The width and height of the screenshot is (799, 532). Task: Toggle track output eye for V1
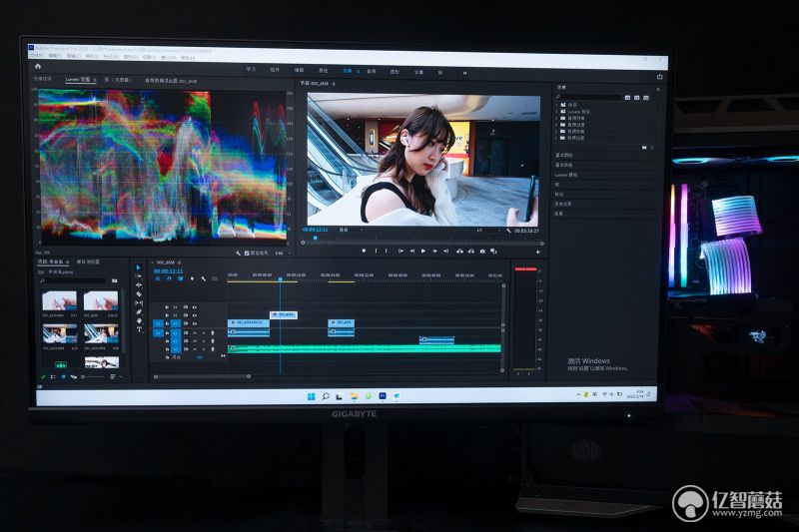(194, 323)
